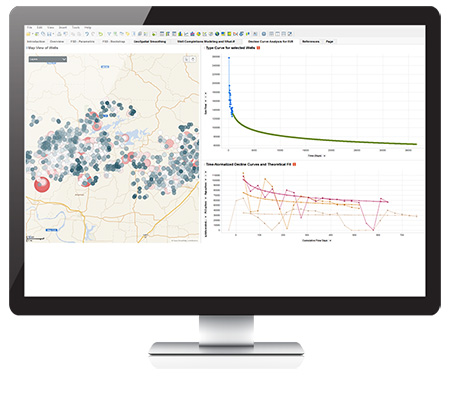The image size is (450, 399).
Task: Insert a pie chart via toolbar icon
Action: (x=199, y=34)
